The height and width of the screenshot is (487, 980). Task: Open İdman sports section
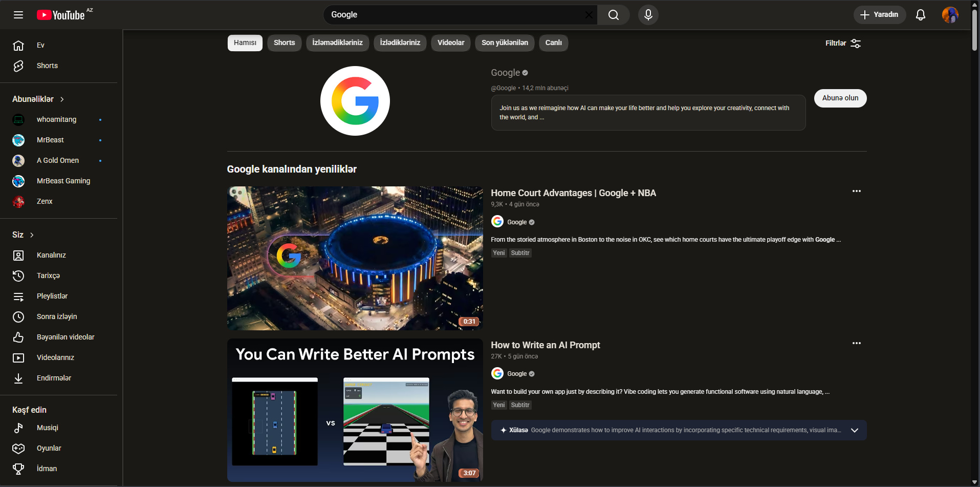point(59,469)
